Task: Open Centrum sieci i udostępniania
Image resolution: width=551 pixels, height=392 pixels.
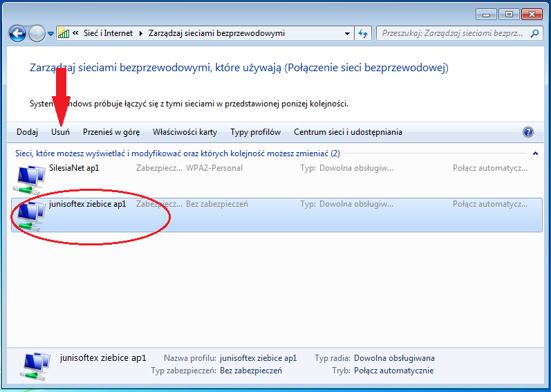Action: [348, 132]
